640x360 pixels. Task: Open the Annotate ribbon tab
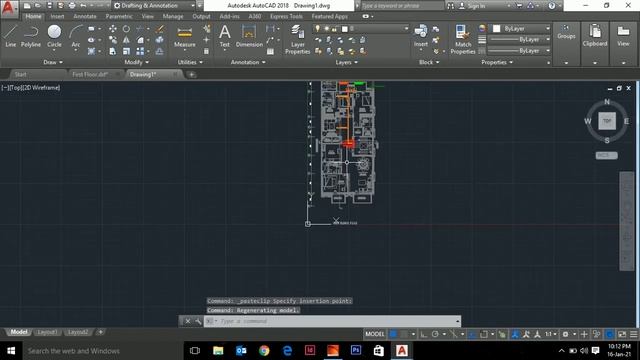tap(85, 16)
